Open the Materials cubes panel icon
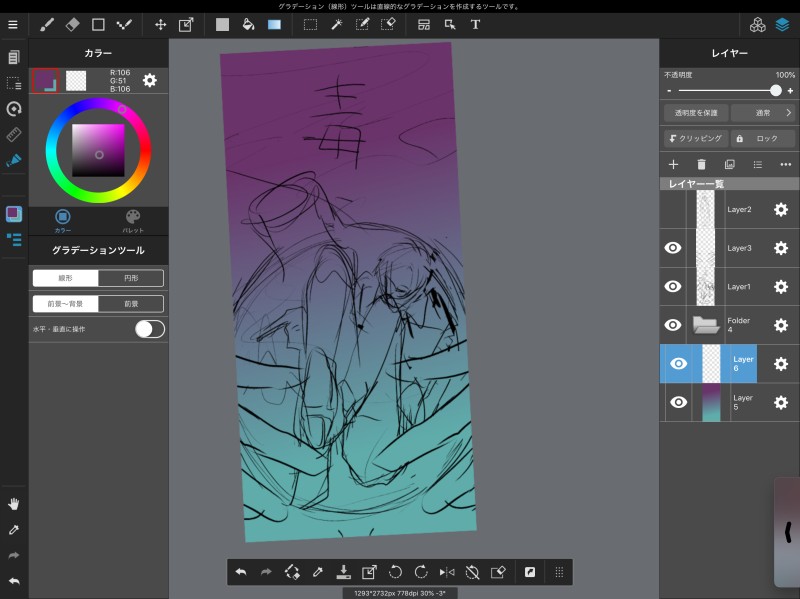Viewport: 800px width, 599px height. 758,24
